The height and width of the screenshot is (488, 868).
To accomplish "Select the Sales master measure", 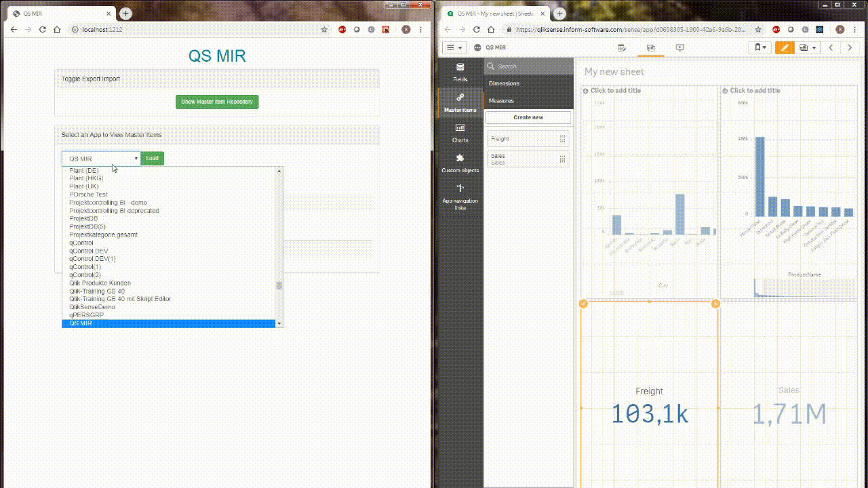I will (528, 159).
